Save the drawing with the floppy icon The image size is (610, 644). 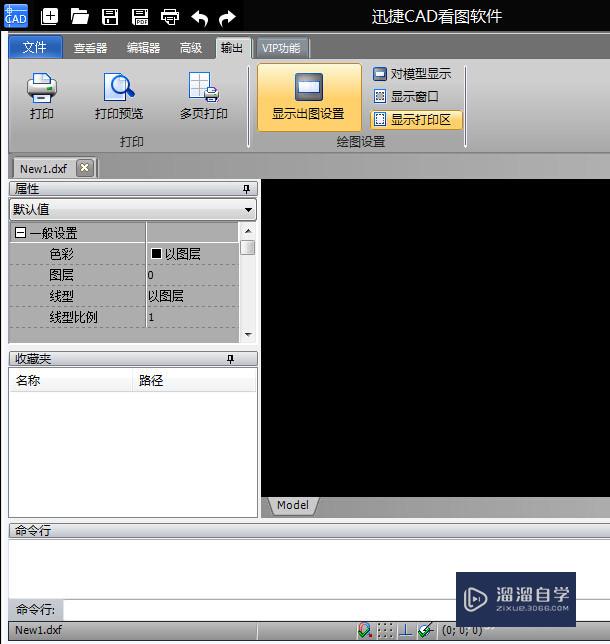pos(110,17)
